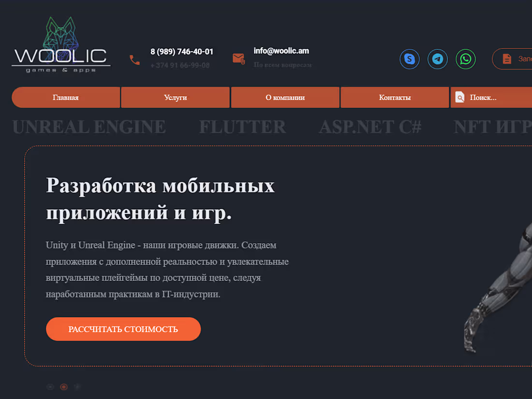Click the email envelope icon

click(x=238, y=58)
